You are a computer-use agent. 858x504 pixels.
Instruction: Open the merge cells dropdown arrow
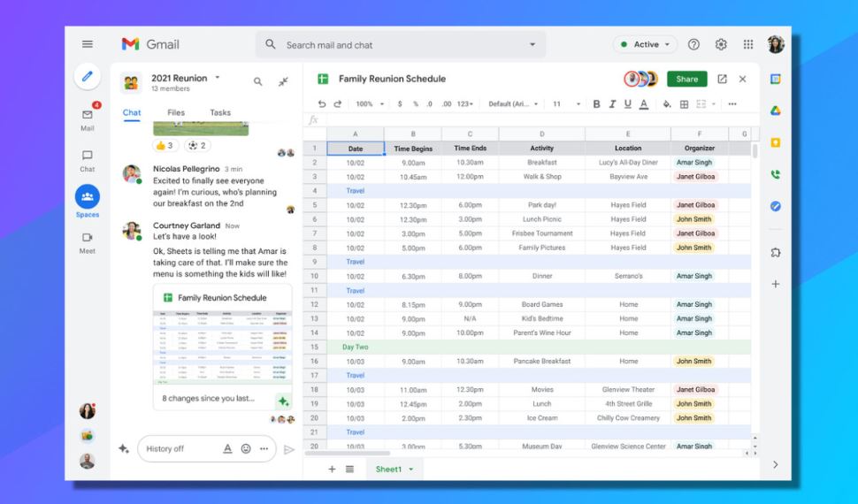[x=714, y=104]
